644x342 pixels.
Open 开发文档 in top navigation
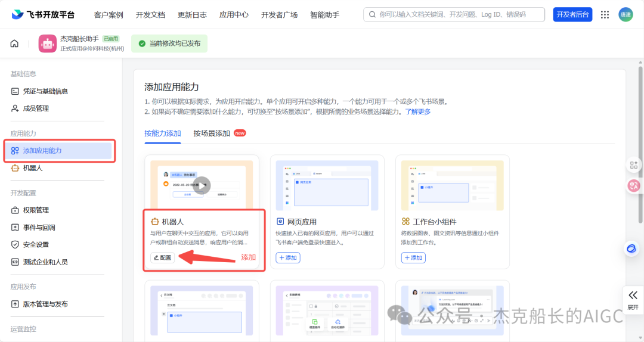(150, 15)
